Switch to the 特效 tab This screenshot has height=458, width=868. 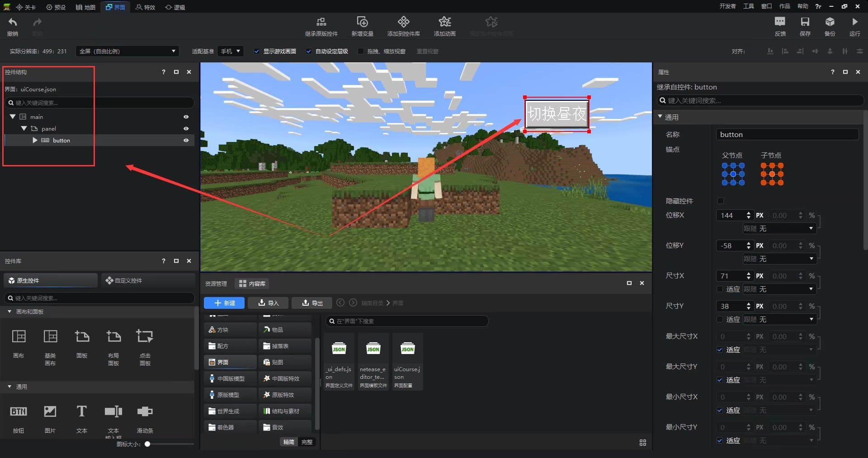pos(146,7)
